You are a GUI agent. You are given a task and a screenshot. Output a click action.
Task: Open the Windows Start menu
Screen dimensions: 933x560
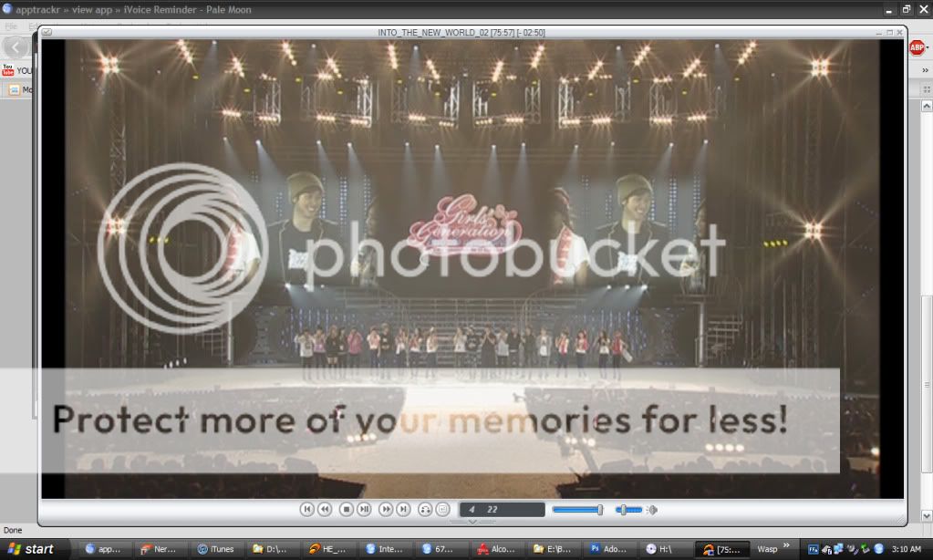click(33, 549)
